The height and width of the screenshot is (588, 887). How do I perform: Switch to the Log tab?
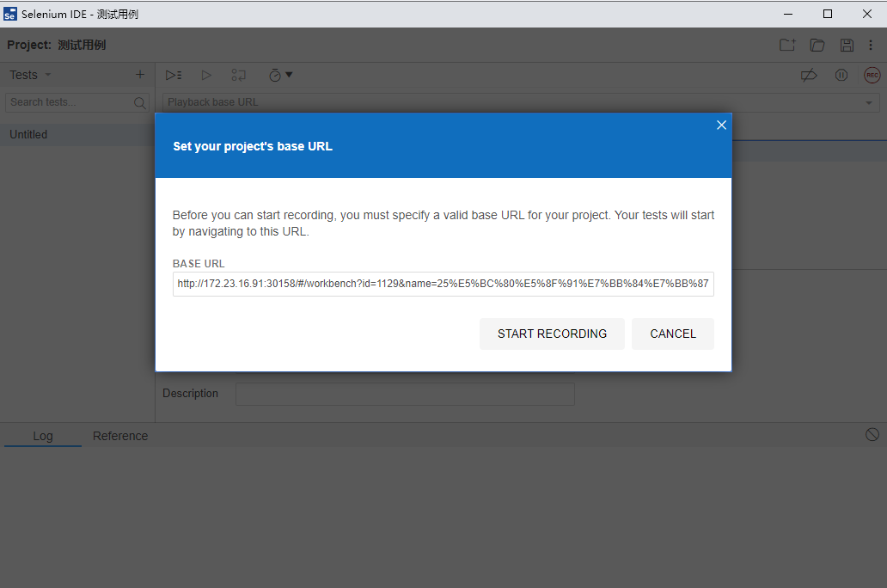coord(43,436)
